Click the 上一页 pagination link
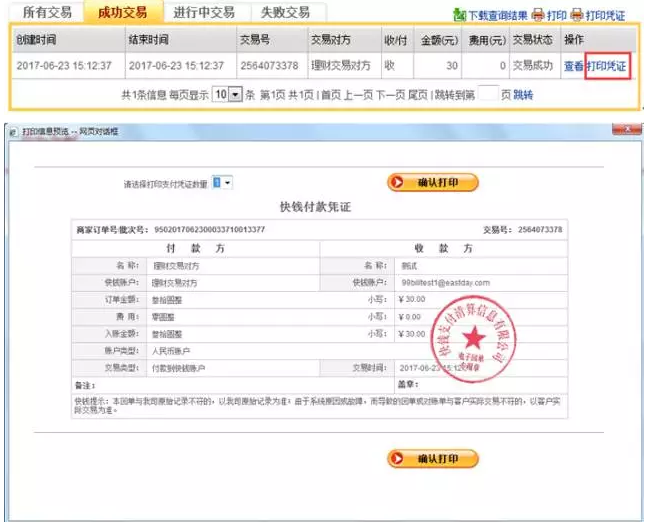This screenshot has width=649, height=526. point(358,95)
